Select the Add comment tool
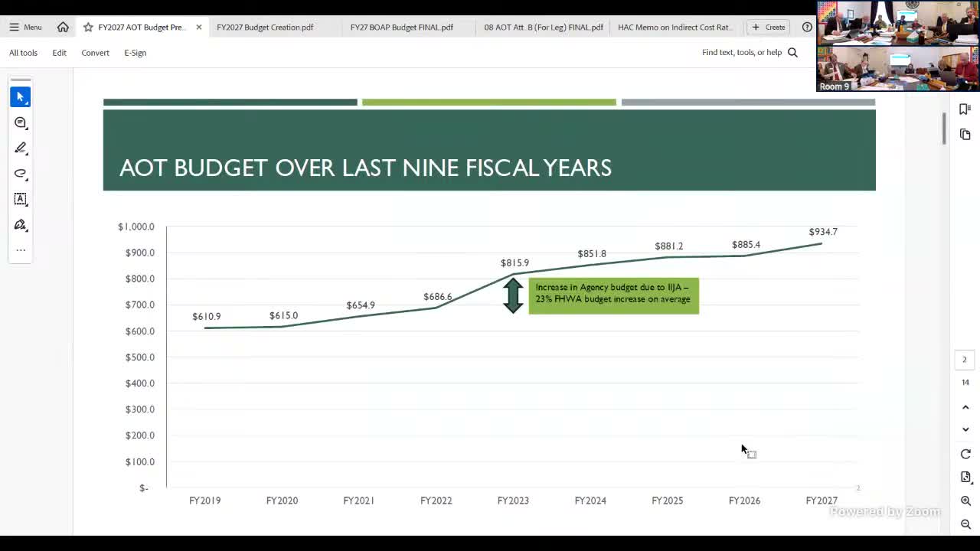Viewport: 980px width, 551px height. pos(21,122)
